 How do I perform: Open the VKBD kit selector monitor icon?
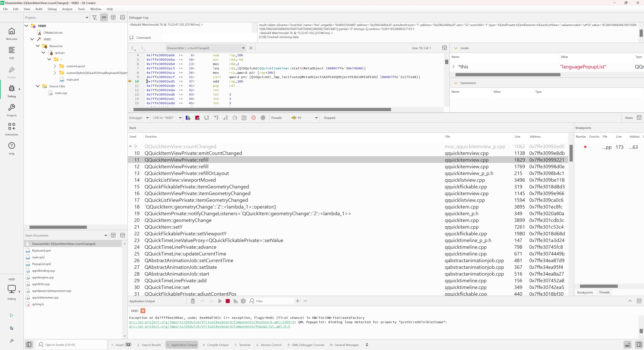click(12, 289)
